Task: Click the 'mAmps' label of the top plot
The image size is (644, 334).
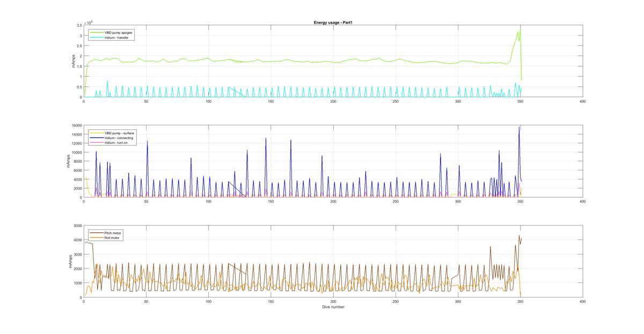Action: pos(74,61)
